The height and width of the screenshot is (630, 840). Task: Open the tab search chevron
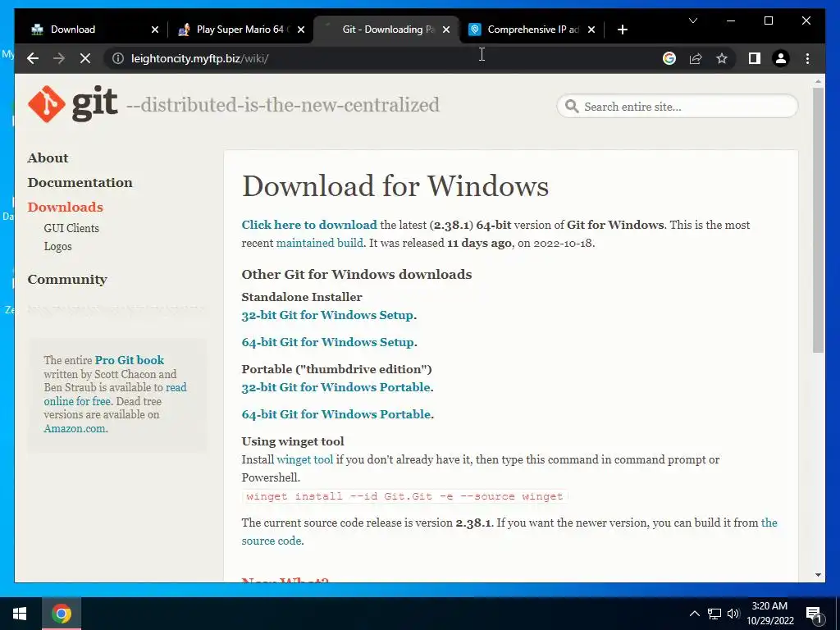coord(692,21)
